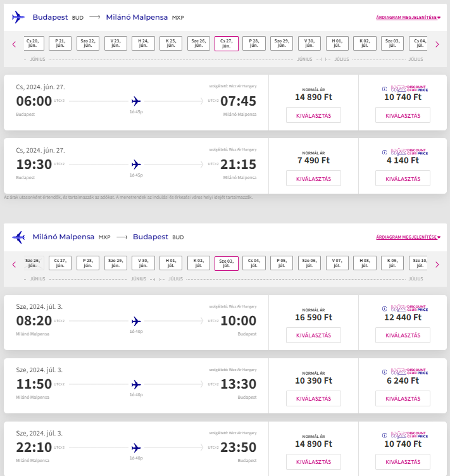This screenshot has width=450, height=476.
Task: Go to previous outbound dates arrow
Action: 14,44
